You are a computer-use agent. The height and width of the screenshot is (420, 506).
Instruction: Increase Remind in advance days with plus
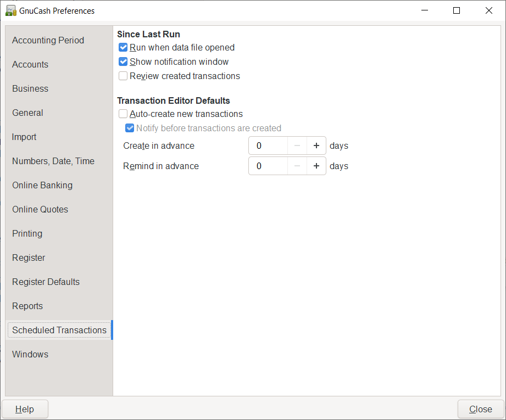point(316,166)
